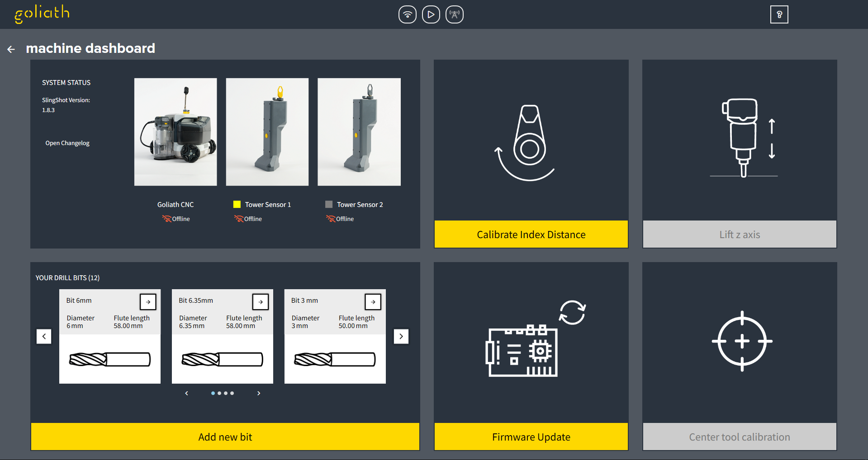868x460 pixels.
Task: Open help via question mark icon
Action: coord(779,14)
